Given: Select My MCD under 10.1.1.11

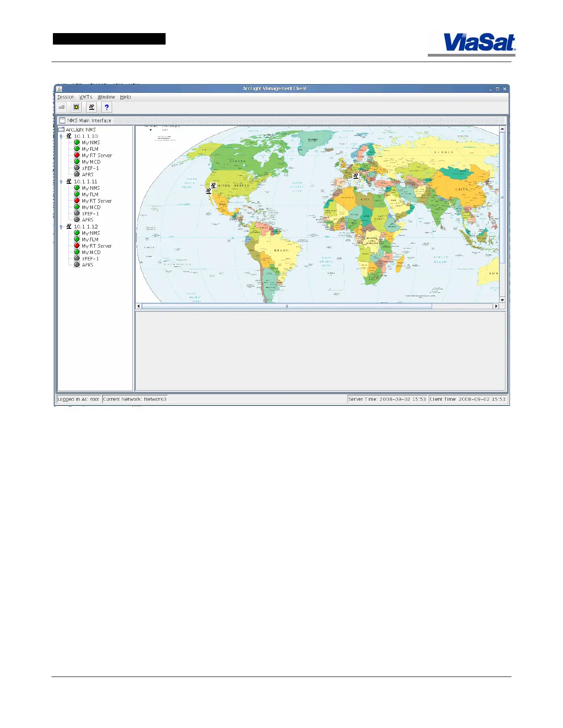Looking at the screenshot, I should 91,207.
